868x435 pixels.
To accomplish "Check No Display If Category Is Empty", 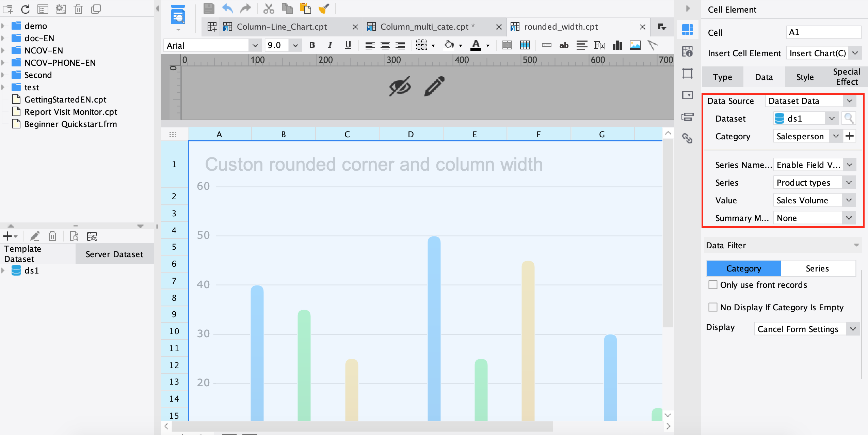I will pyautogui.click(x=713, y=307).
